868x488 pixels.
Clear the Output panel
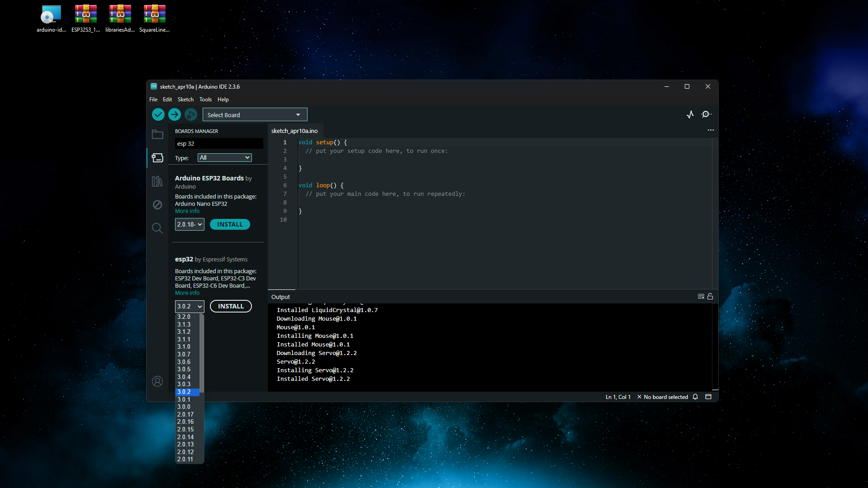pos(701,297)
